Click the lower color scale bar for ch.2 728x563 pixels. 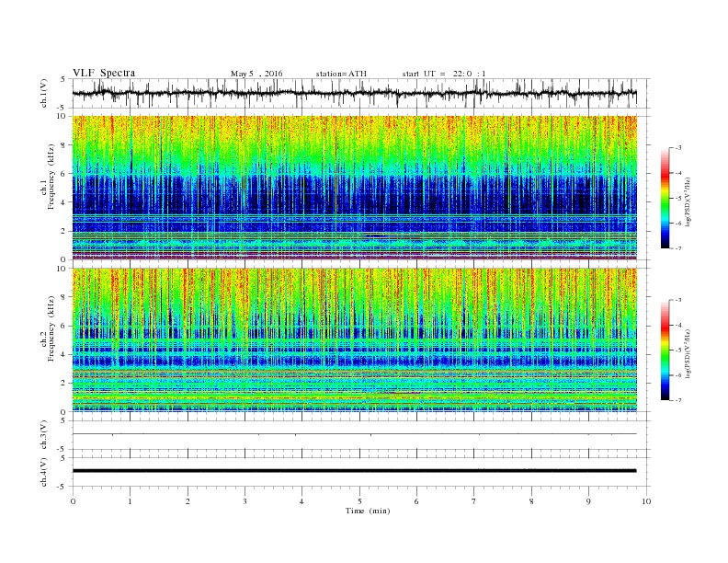pos(665,350)
